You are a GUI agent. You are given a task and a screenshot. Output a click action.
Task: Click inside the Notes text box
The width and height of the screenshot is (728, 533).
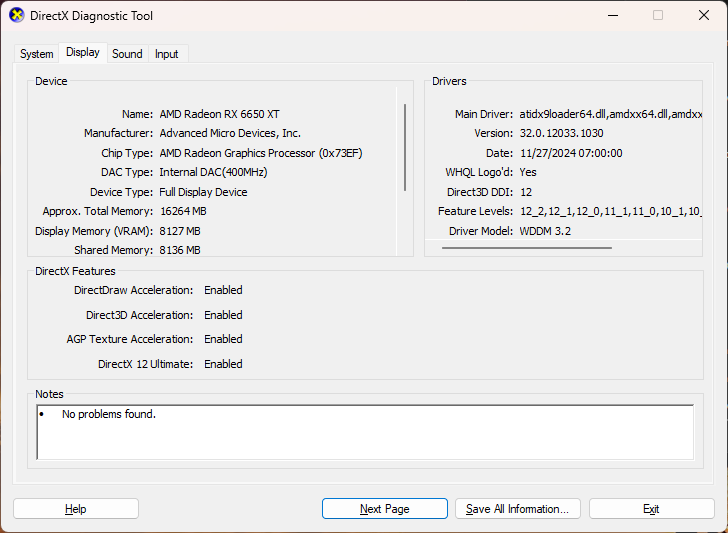coord(365,432)
